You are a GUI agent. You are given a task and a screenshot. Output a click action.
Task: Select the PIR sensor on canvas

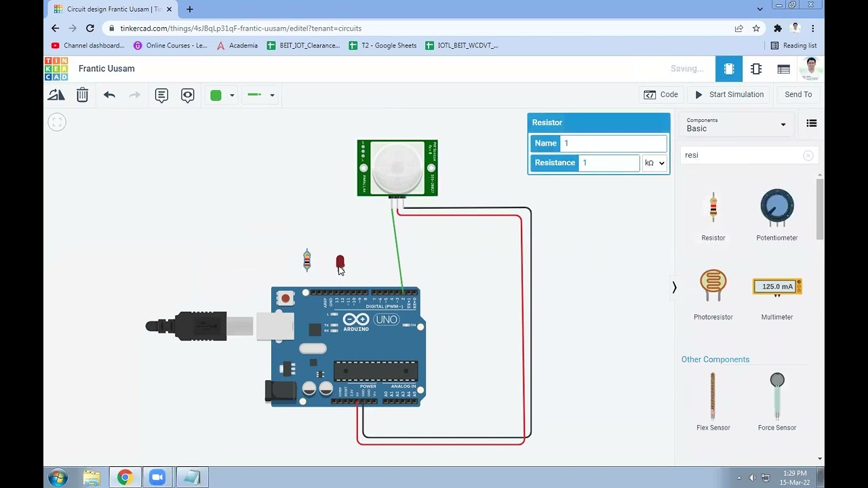397,168
